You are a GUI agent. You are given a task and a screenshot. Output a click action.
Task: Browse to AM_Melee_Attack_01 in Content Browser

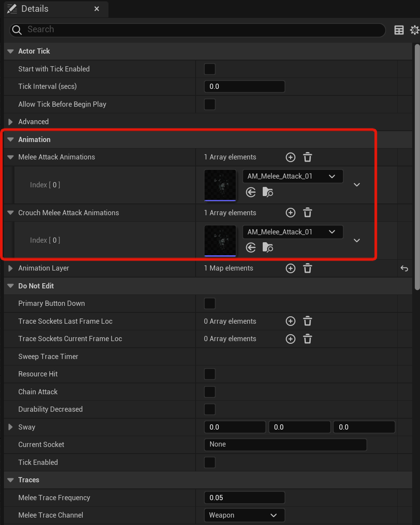pyautogui.click(x=268, y=192)
